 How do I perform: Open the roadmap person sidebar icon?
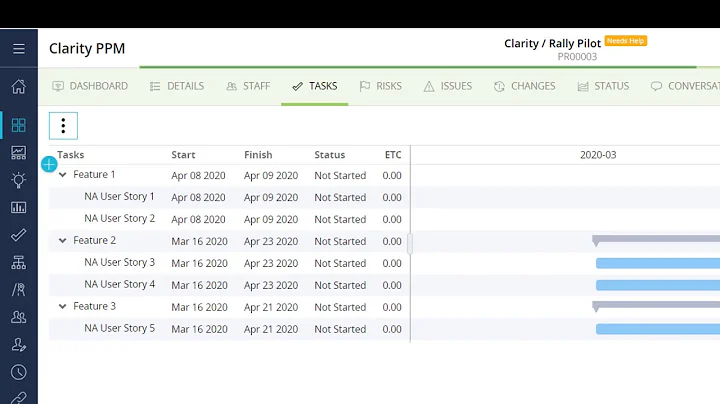19,290
